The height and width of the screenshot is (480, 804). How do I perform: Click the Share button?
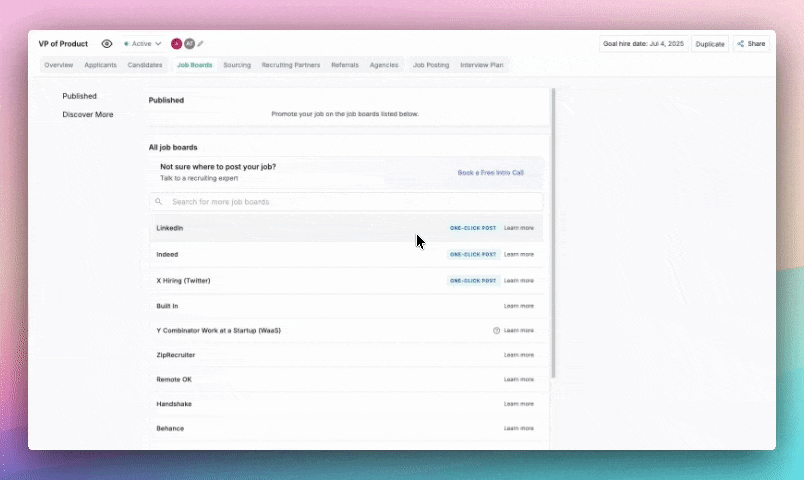tap(751, 44)
